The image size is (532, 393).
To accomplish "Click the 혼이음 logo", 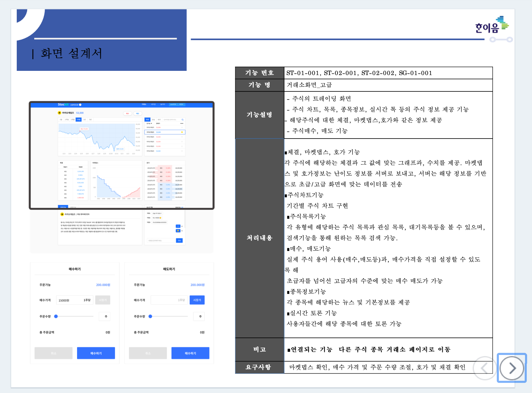I will 492,24.
